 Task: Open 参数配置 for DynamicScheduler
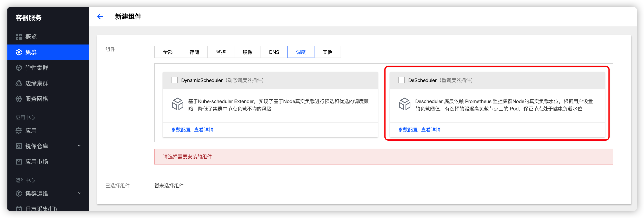point(181,130)
